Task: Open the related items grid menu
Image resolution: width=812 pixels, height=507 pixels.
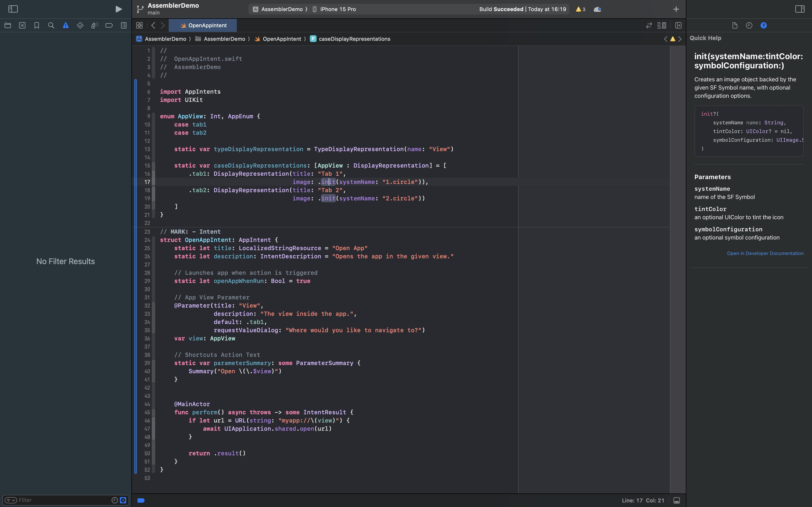Action: pyautogui.click(x=140, y=26)
